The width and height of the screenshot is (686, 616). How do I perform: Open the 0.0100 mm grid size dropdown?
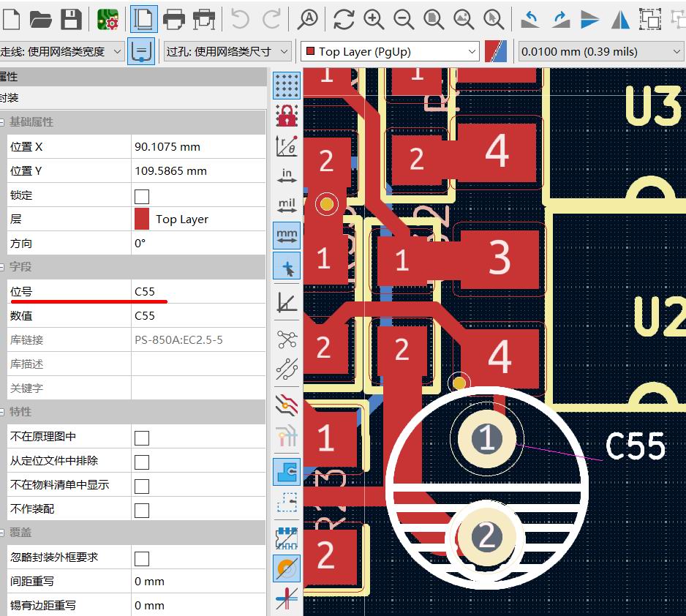click(600, 51)
